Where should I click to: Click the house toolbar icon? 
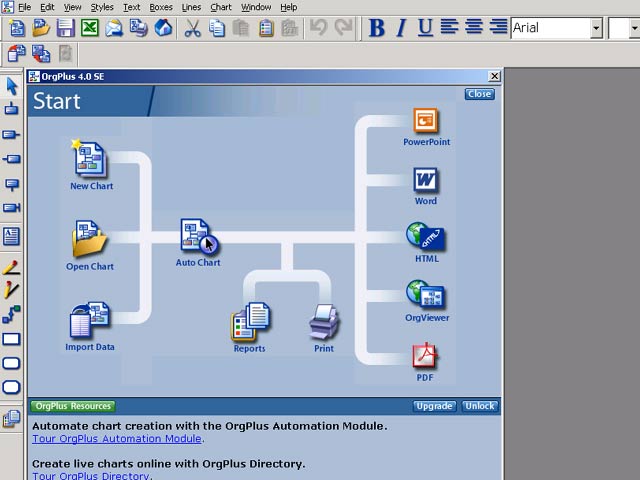(163, 28)
